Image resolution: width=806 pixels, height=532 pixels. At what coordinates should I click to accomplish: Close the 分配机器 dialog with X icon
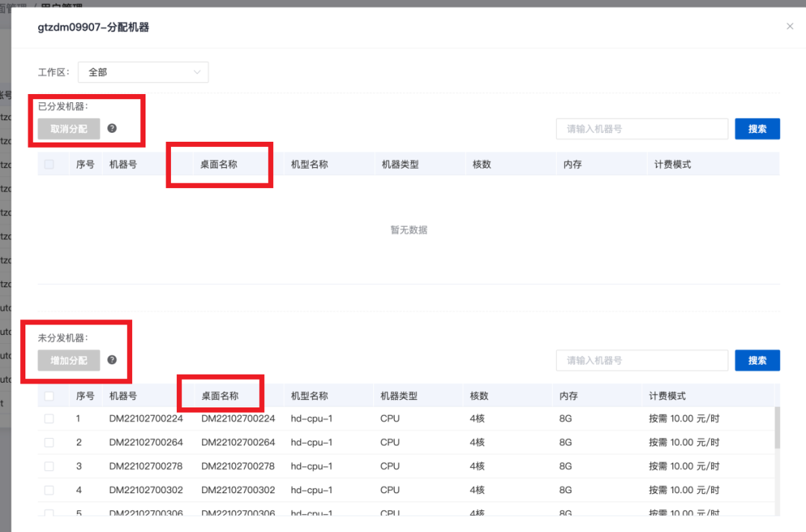click(790, 26)
